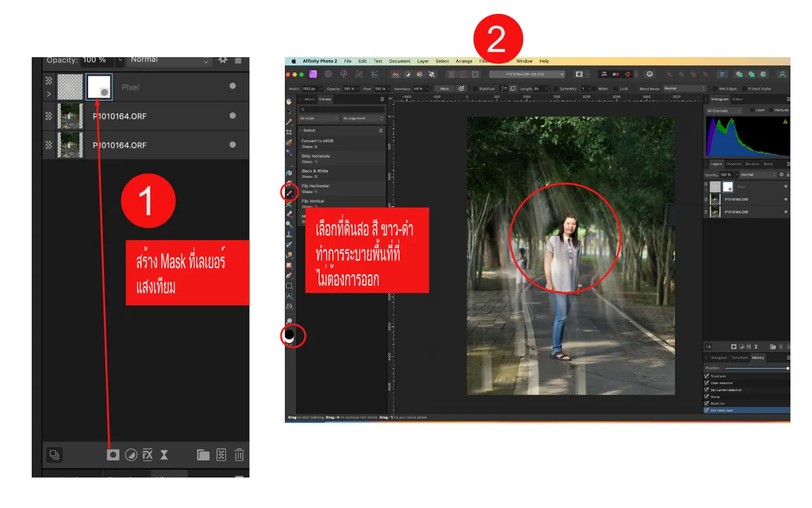Open the Account icon in toolbar
Image resolution: width=812 pixels, height=508 pixels.
[x=782, y=74]
